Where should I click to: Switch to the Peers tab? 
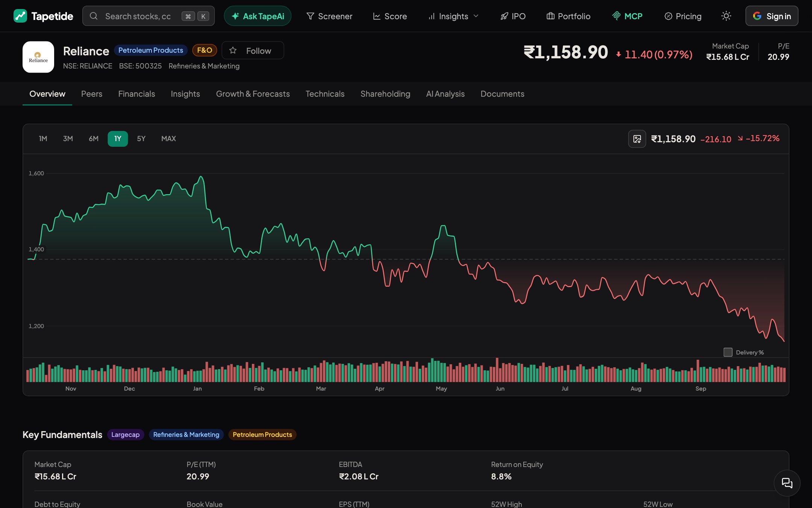click(x=92, y=94)
